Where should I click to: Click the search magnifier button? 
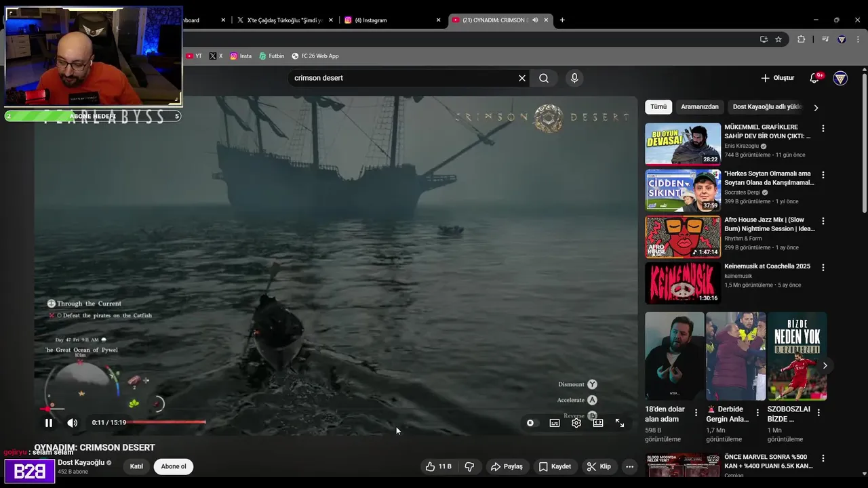[544, 78]
